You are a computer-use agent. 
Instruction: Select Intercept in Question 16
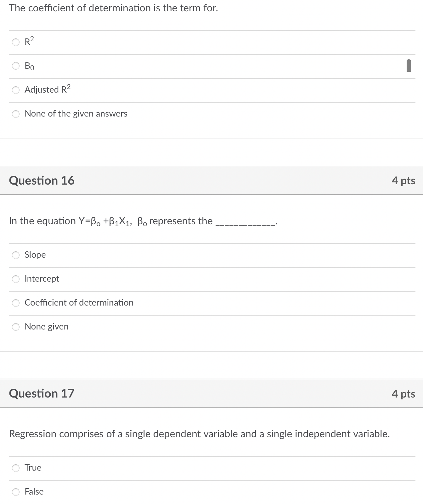(15, 279)
